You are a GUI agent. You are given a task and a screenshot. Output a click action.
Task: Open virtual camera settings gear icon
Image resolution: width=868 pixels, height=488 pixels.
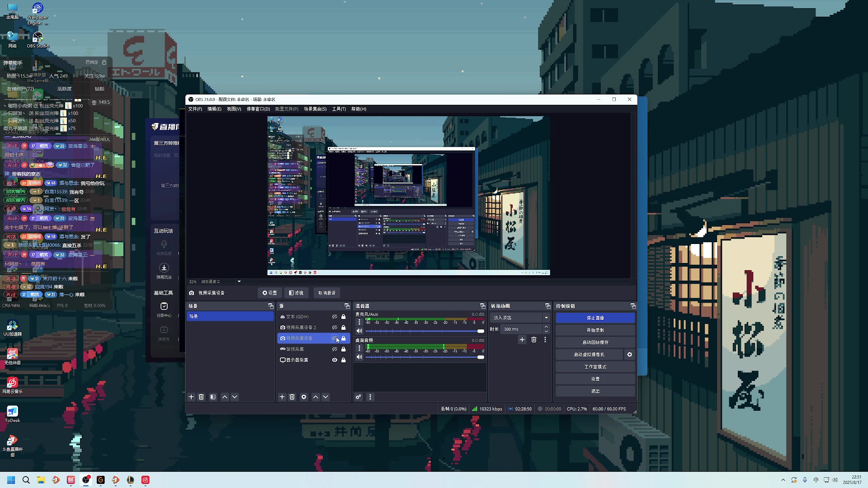tap(630, 355)
